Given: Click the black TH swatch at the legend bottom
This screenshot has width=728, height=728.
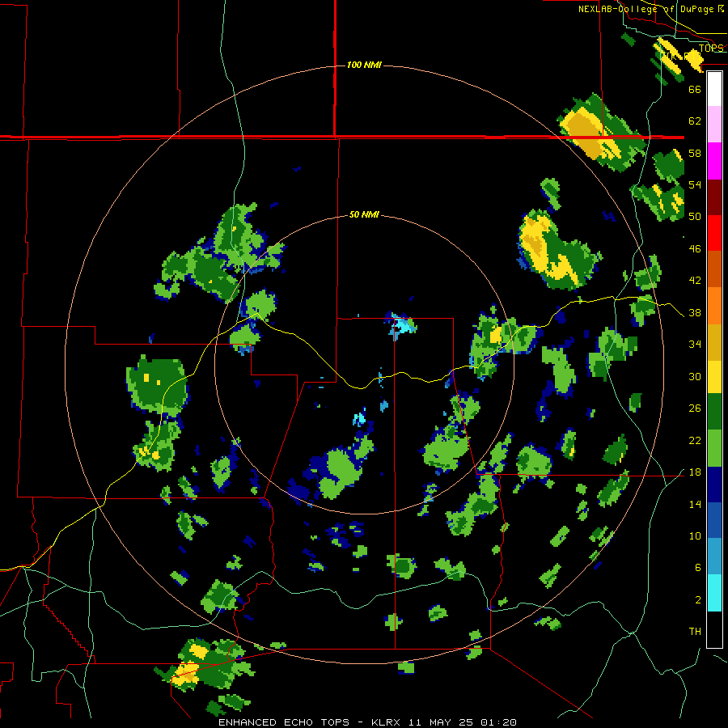Looking at the screenshot, I should (x=714, y=629).
